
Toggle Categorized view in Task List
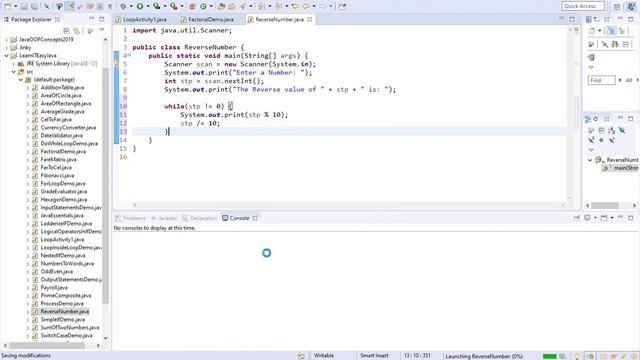pyautogui.click(x=611, y=31)
